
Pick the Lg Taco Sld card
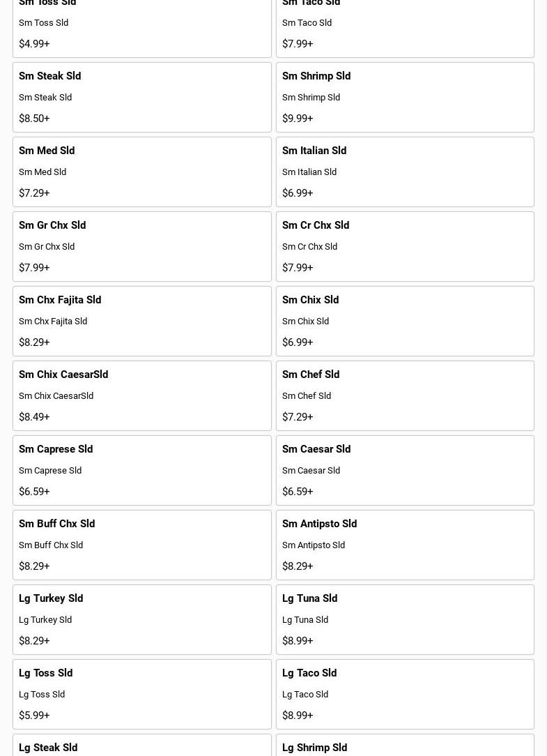[405, 694]
